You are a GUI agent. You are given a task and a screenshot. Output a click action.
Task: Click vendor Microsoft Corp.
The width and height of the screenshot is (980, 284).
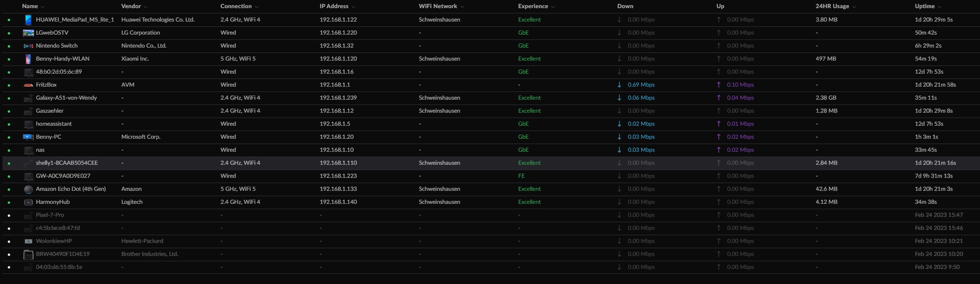tap(141, 137)
